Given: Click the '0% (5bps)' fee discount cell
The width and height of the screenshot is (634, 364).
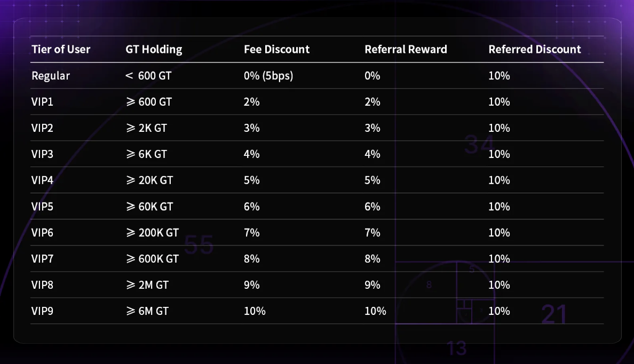Looking at the screenshot, I should 268,76.
